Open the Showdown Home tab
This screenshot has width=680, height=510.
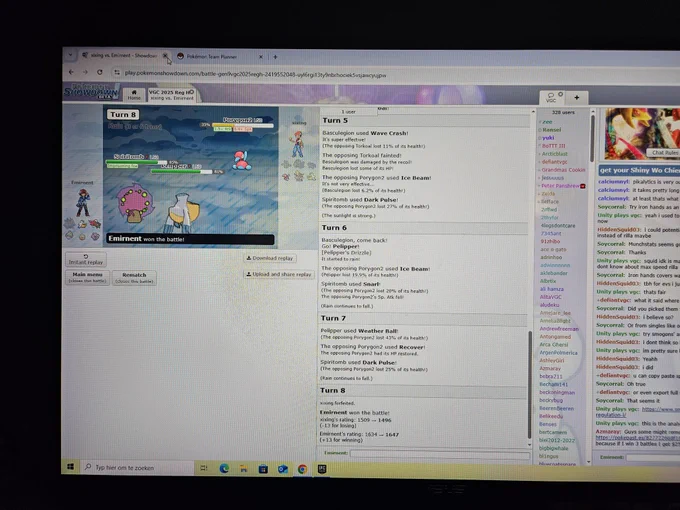click(134, 95)
